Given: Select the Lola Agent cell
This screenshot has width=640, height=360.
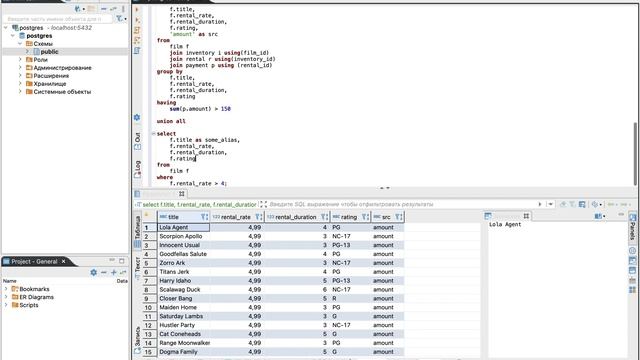Looking at the screenshot, I should click(x=183, y=227).
